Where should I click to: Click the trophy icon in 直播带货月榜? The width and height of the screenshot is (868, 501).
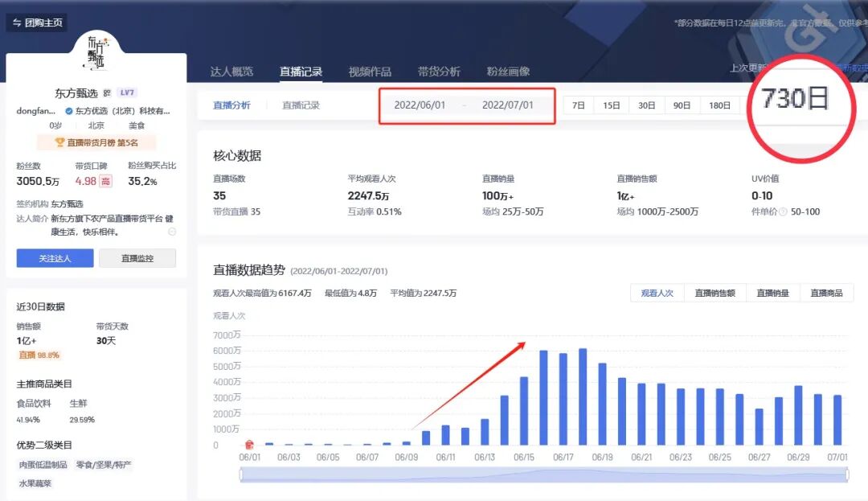coord(59,142)
